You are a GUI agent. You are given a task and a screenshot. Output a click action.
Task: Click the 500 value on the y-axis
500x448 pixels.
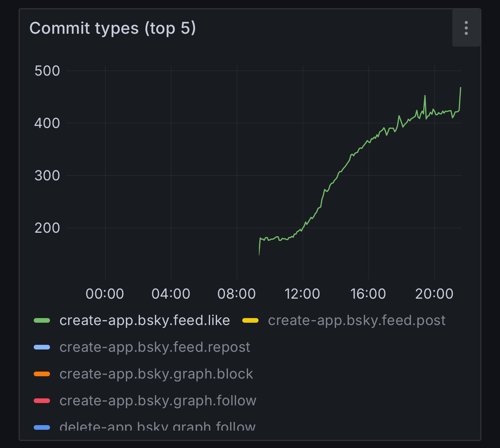[x=47, y=71]
